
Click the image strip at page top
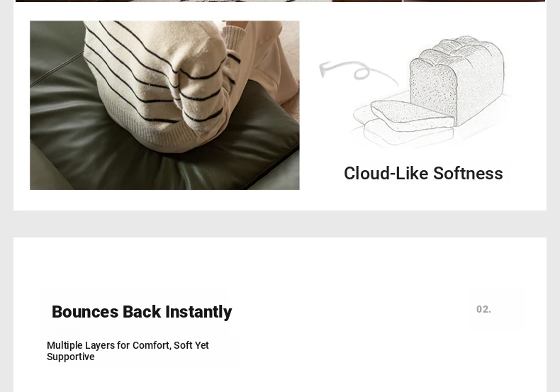(x=280, y=1)
